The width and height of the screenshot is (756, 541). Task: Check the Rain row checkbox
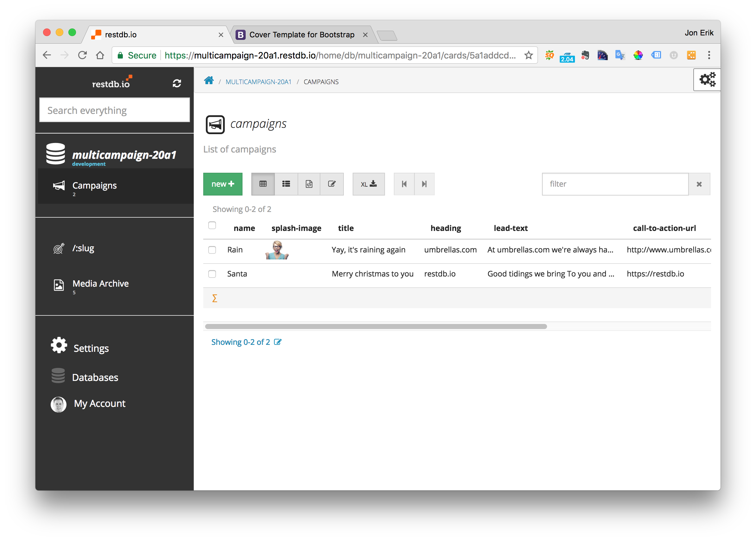(212, 250)
